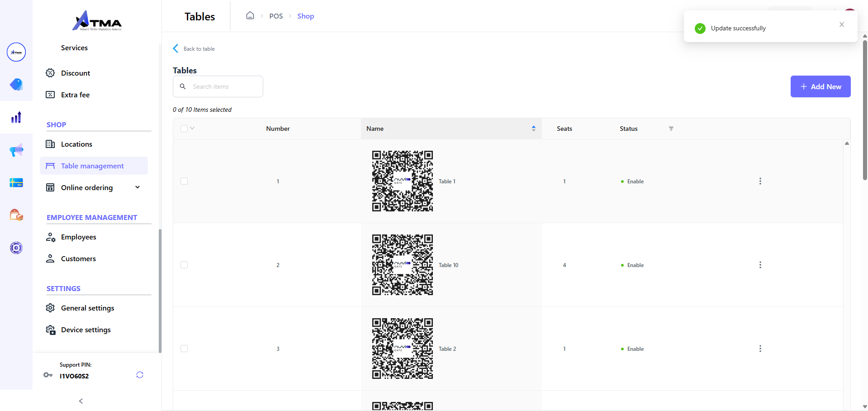The height and width of the screenshot is (411, 868).
Task: Navigate to Table management in the menu
Action: (92, 166)
